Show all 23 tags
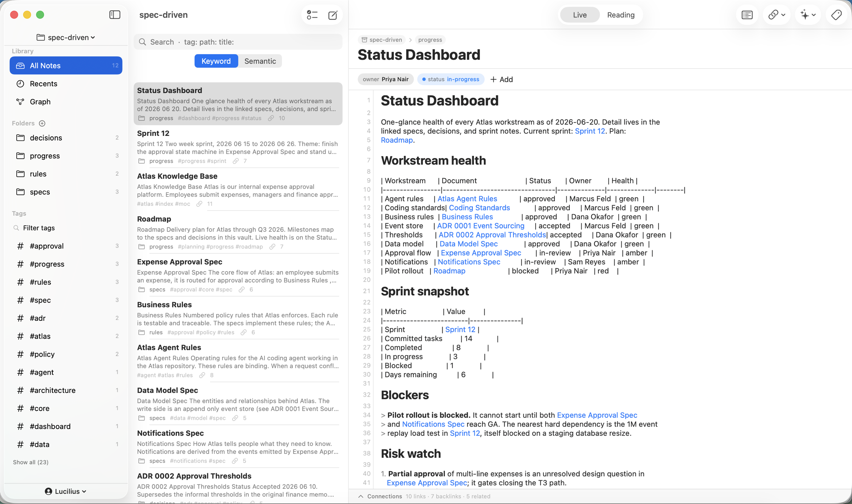852x504 pixels. click(x=31, y=462)
